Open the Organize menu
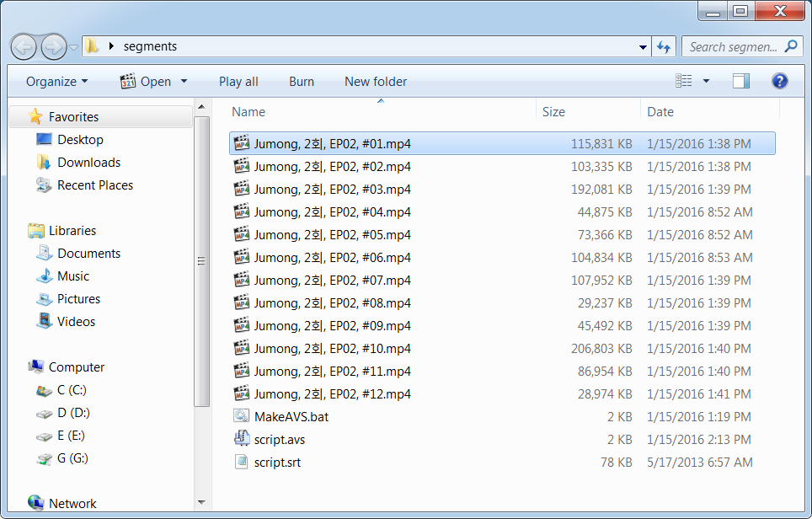The image size is (812, 519). [57, 82]
